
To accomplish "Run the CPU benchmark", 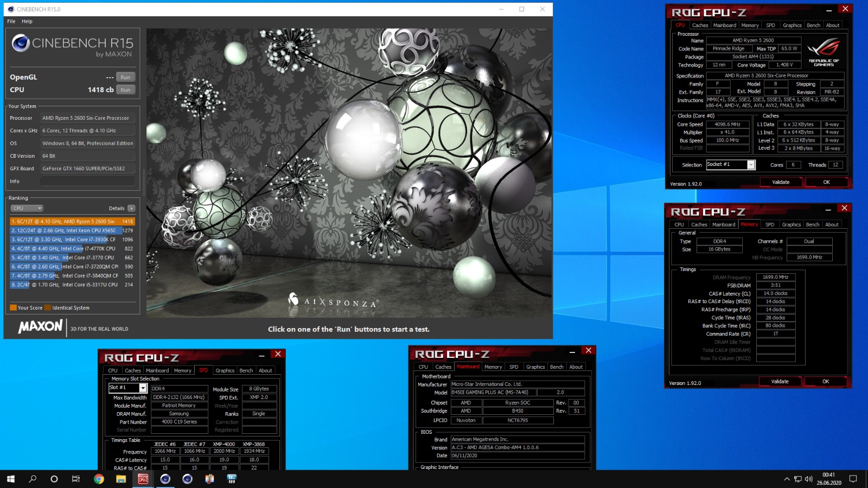I will point(125,89).
